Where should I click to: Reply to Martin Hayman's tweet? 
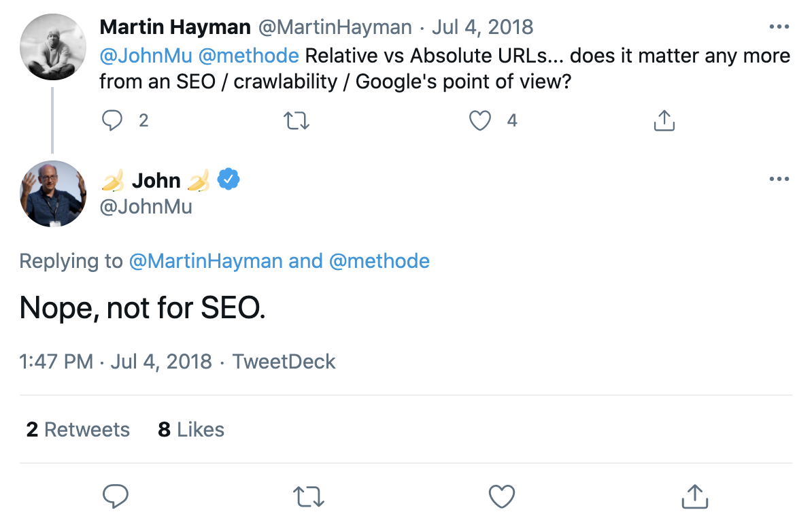(x=112, y=121)
